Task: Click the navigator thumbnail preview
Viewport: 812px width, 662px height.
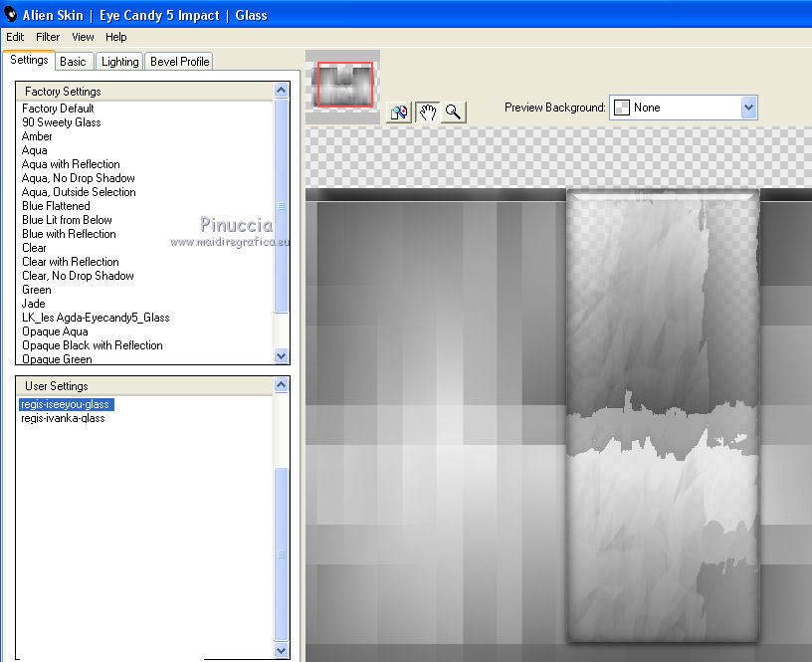Action: (345, 85)
